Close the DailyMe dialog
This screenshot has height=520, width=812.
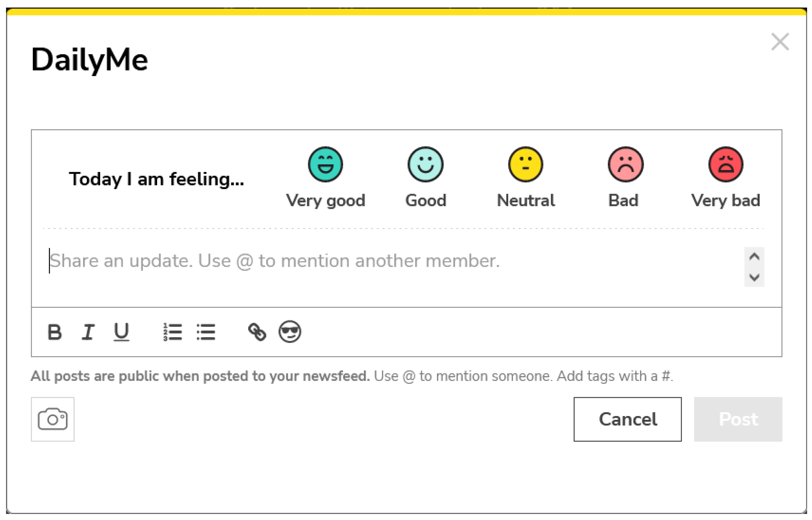pyautogui.click(x=780, y=41)
